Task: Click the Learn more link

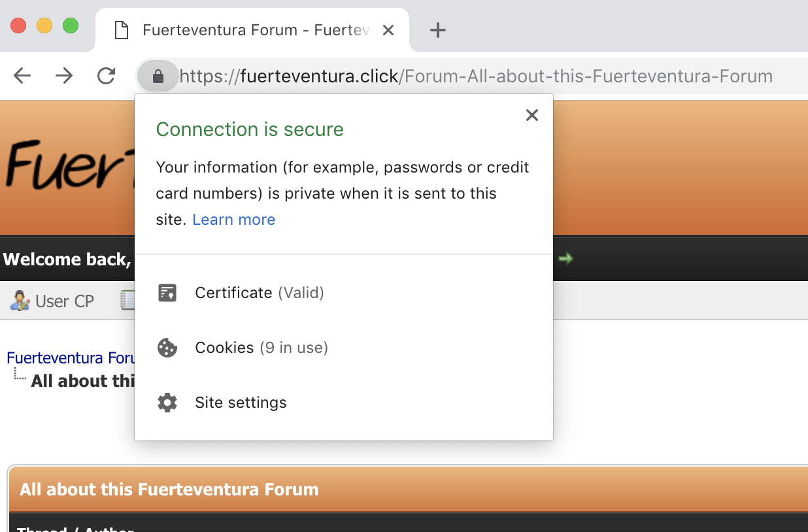Action: point(233,220)
